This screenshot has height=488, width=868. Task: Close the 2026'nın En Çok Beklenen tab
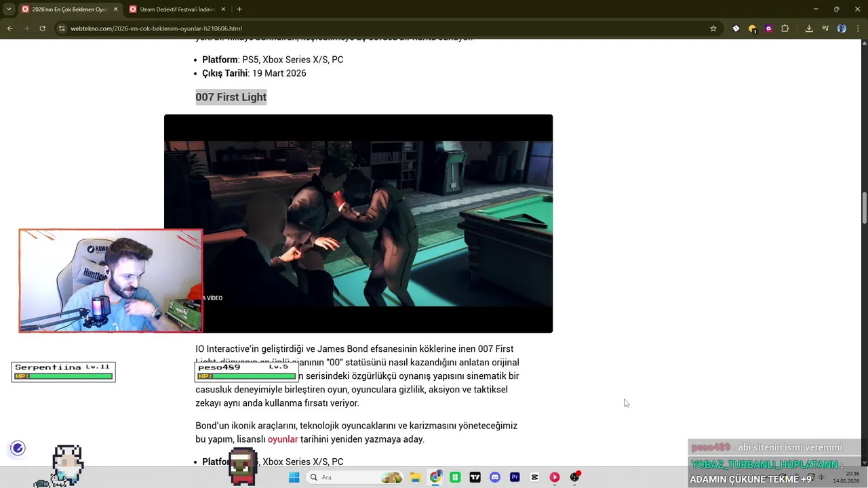(115, 9)
